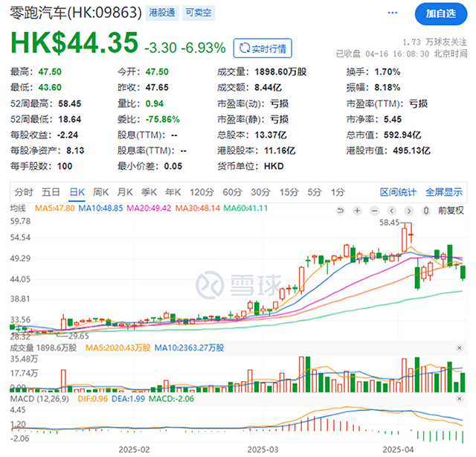This screenshot has height=457, width=476.
Task: Click the 2025-03 date axis label
Action: (x=263, y=450)
